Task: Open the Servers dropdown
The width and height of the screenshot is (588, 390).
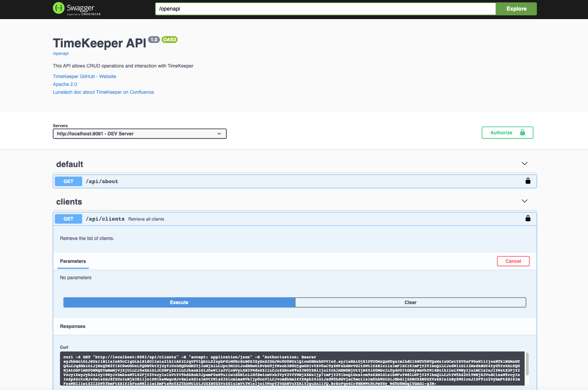Action: tap(140, 134)
